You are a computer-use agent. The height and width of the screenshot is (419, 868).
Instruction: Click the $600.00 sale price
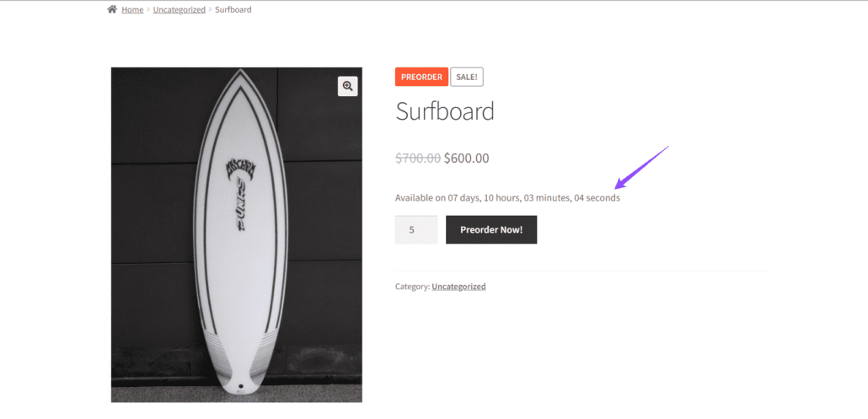(467, 158)
